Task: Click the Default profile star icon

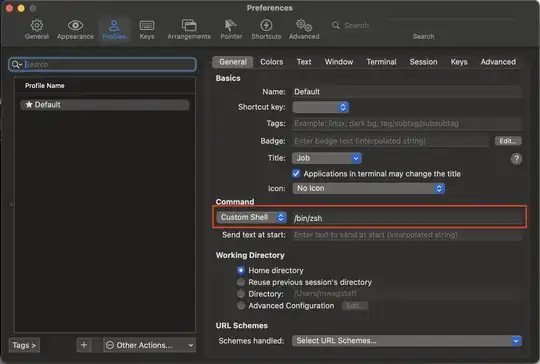Action: click(x=29, y=104)
